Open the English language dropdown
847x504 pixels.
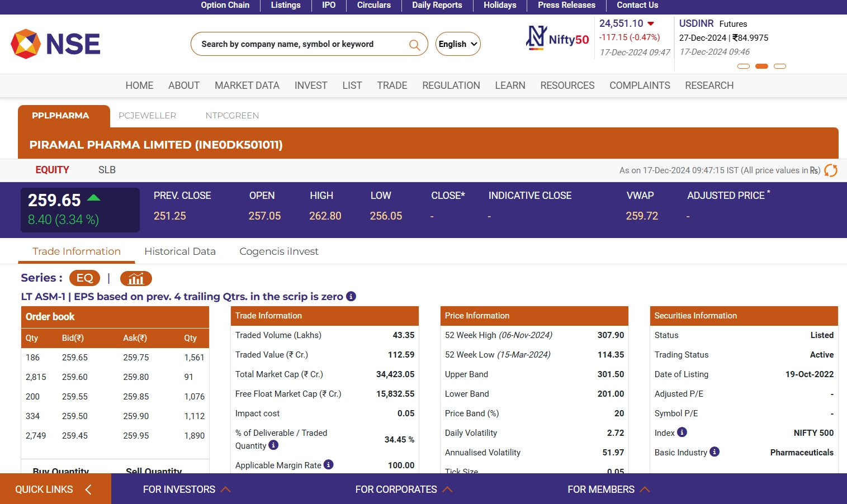coord(458,44)
